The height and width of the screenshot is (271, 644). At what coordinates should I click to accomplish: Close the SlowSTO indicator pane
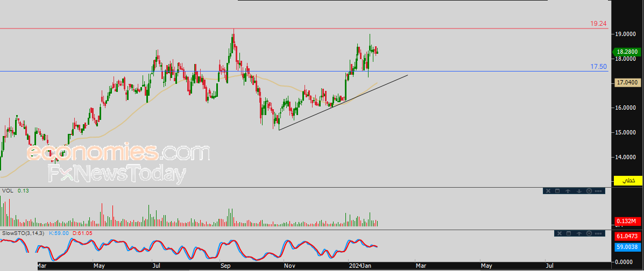[559, 233]
